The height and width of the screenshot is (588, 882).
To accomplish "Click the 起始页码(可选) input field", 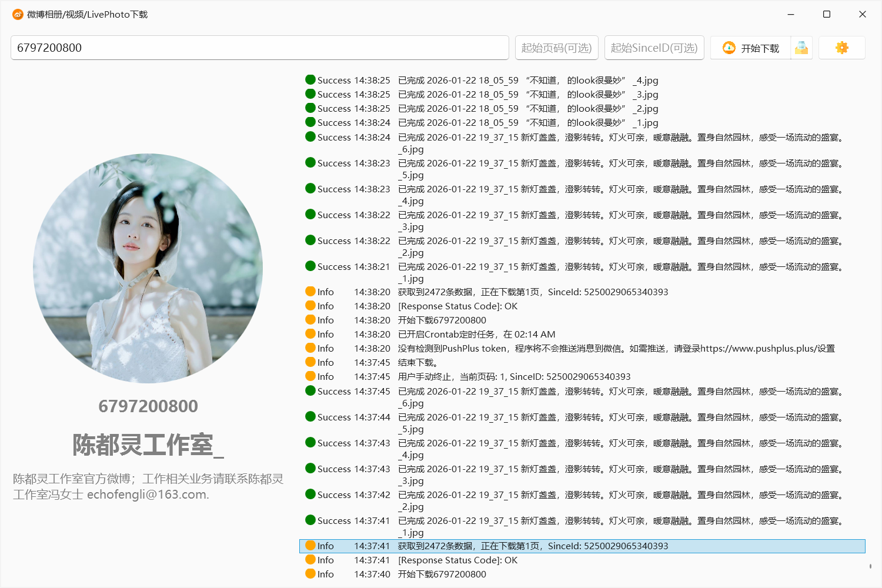I will pyautogui.click(x=557, y=48).
